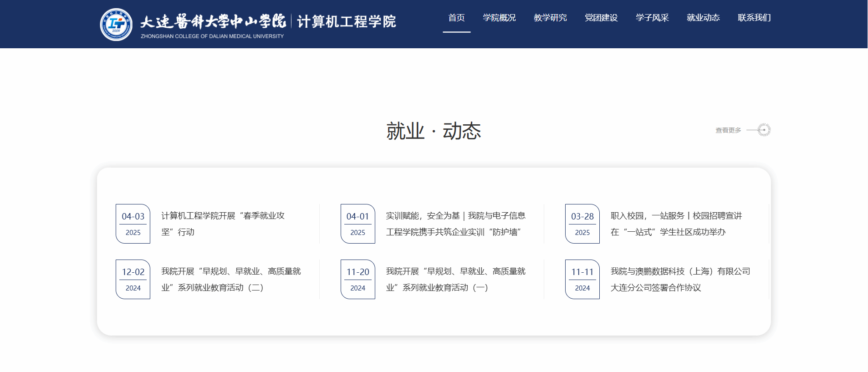The height and width of the screenshot is (372, 868).
Task: Click the 04-03 2025 date badge
Action: 133,224
